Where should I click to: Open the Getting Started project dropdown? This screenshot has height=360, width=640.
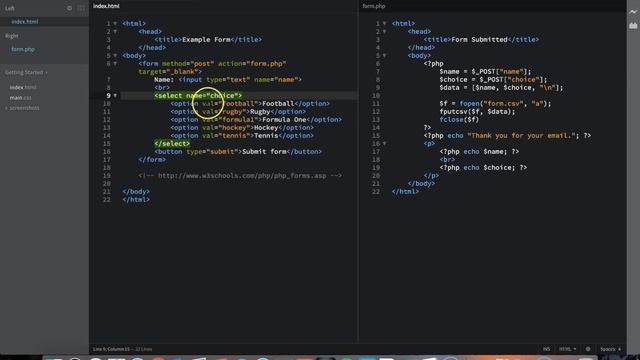click(x=26, y=72)
